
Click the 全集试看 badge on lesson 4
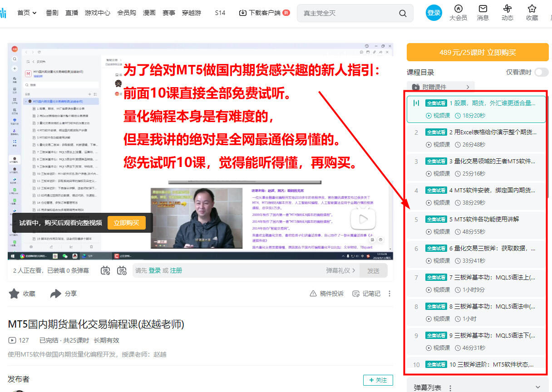pyautogui.click(x=436, y=190)
